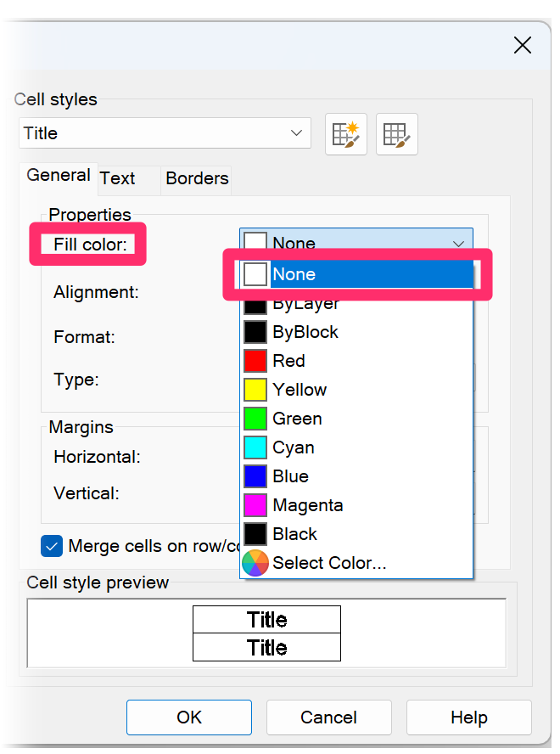560x754 pixels.
Task: Open Help for this dialog
Action: click(x=469, y=717)
